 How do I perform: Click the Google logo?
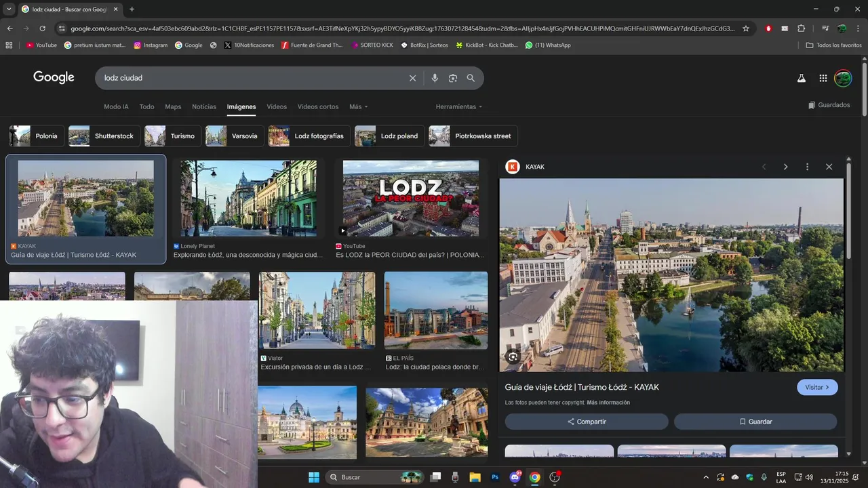point(54,77)
